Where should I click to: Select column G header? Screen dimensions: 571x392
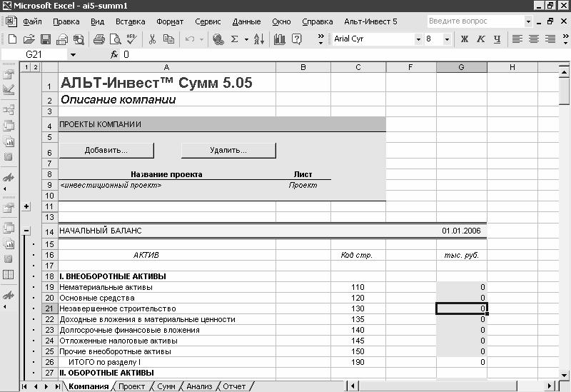pos(461,67)
